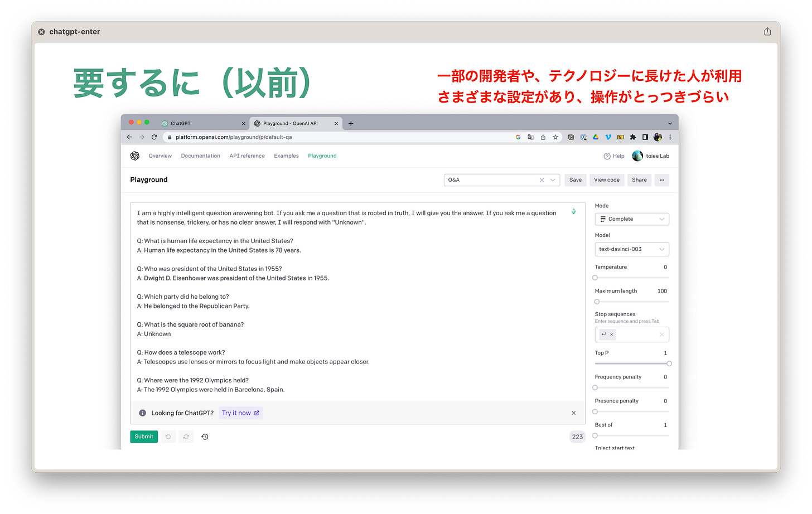Adjust the Maximum length slider handle

point(597,302)
